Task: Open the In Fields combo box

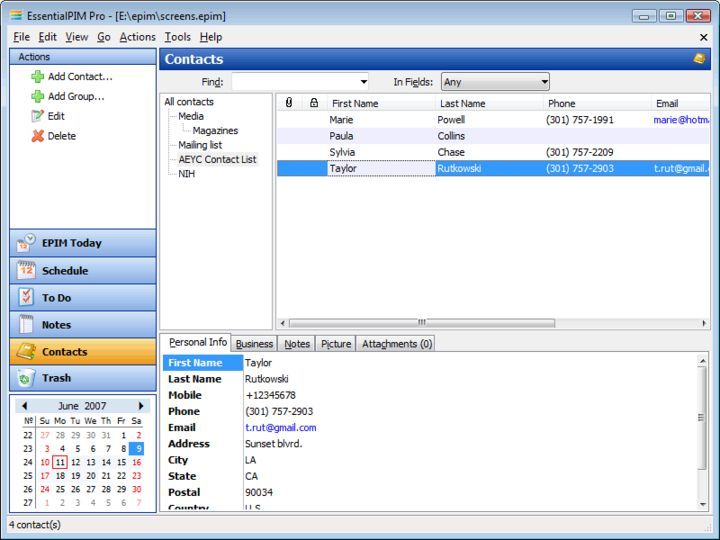Action: (x=495, y=82)
